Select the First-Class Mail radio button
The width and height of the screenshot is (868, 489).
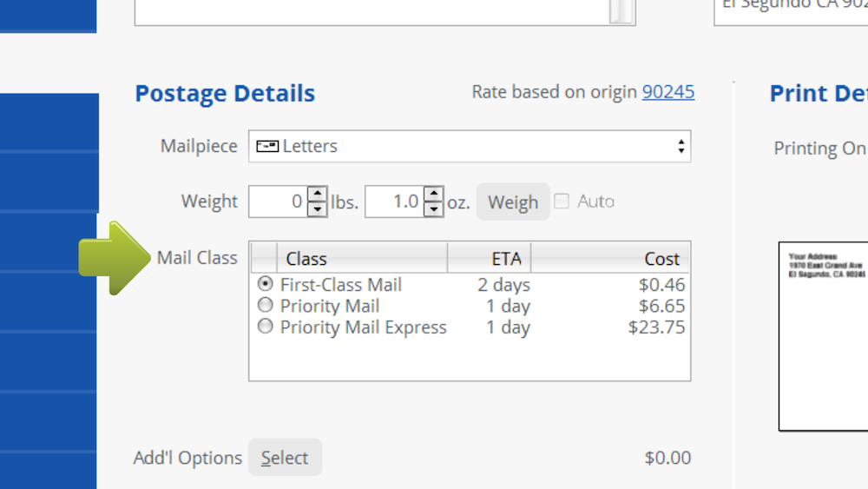click(266, 284)
